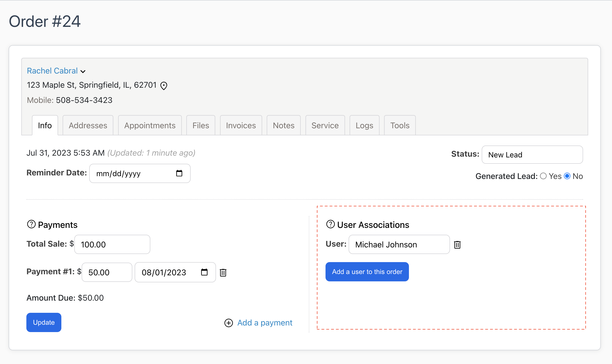612x364 pixels.
Task: Click the Add a payment plus icon
Action: coord(228,322)
